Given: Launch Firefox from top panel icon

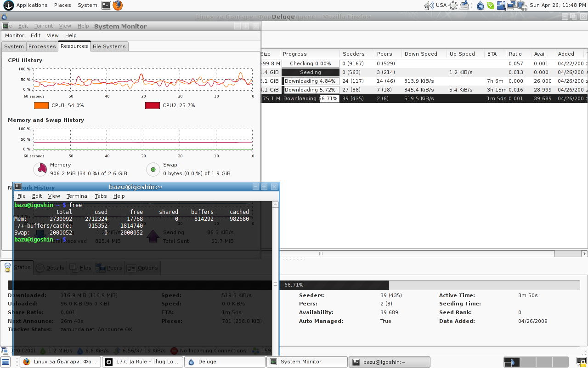Looking at the screenshot, I should tap(118, 6).
